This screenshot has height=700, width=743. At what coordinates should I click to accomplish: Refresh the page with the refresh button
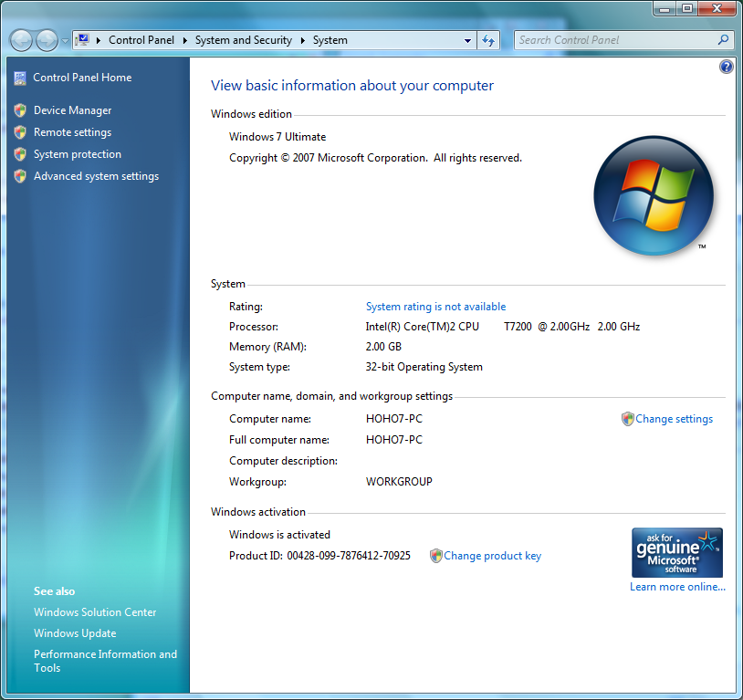(x=488, y=41)
